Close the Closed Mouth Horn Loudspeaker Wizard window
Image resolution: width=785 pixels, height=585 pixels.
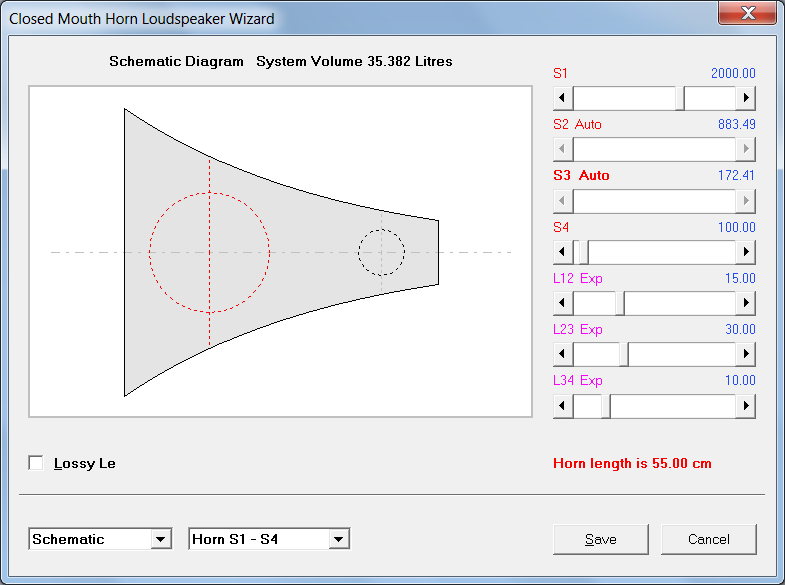(x=747, y=13)
